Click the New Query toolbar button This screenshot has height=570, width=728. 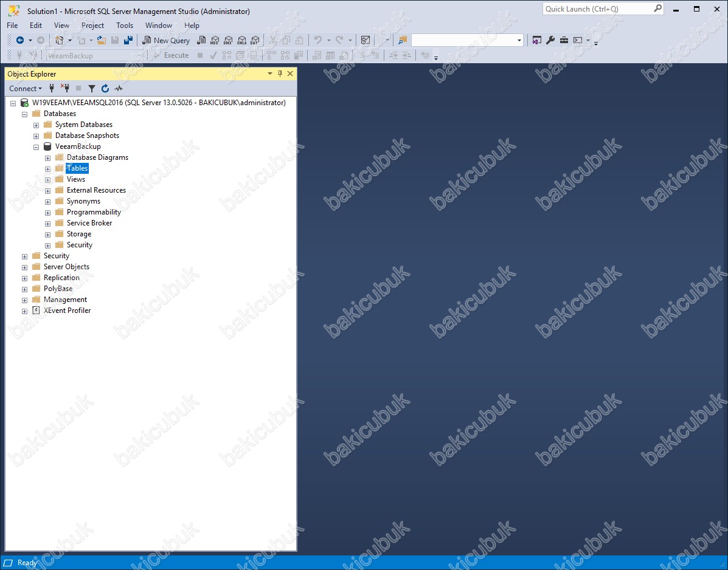pos(166,40)
